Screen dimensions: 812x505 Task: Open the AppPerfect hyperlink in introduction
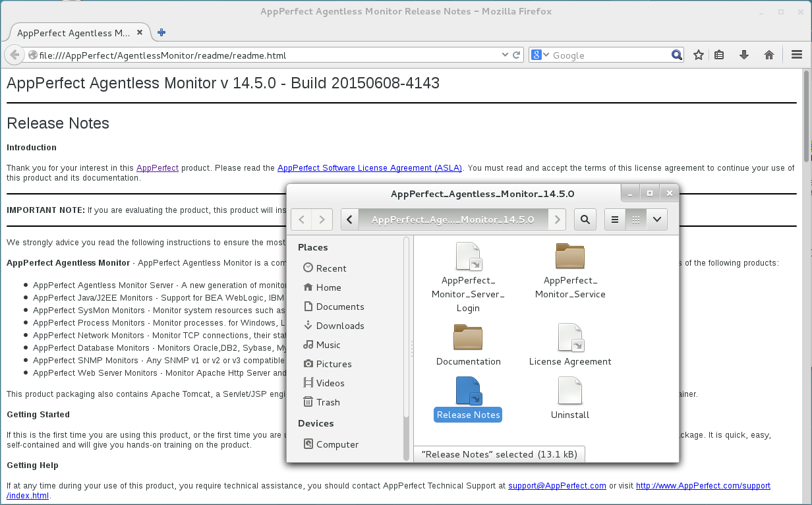click(158, 168)
